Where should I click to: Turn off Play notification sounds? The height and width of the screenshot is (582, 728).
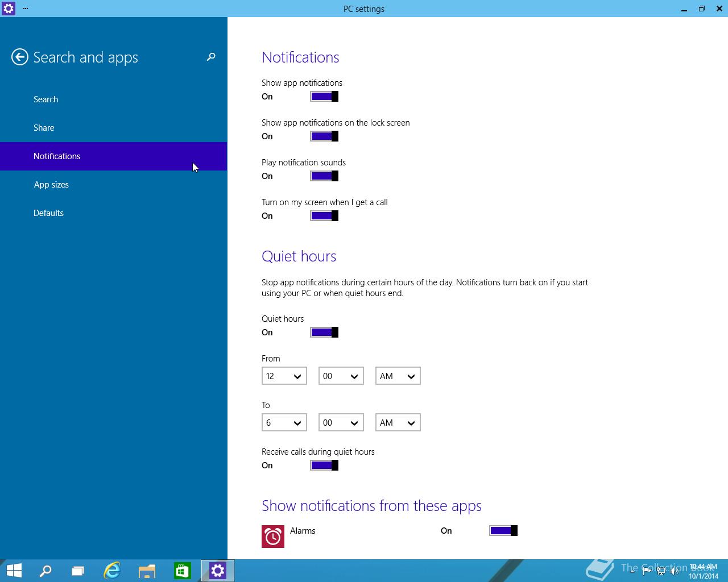pos(324,176)
